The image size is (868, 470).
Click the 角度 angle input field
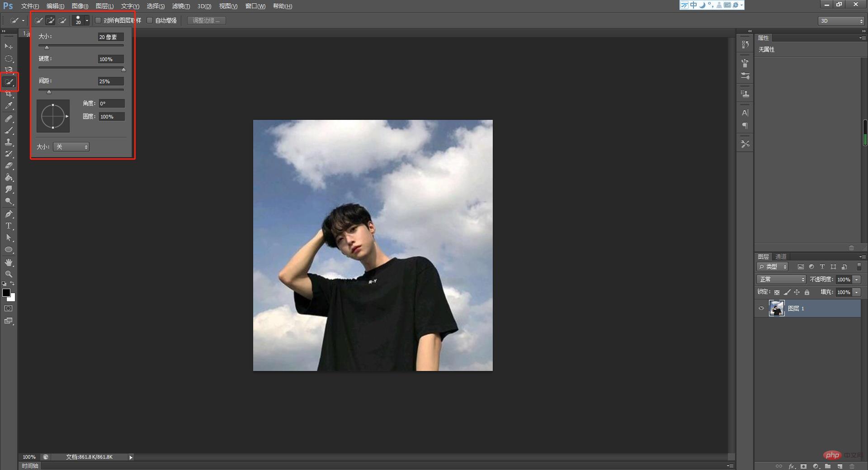tap(112, 104)
